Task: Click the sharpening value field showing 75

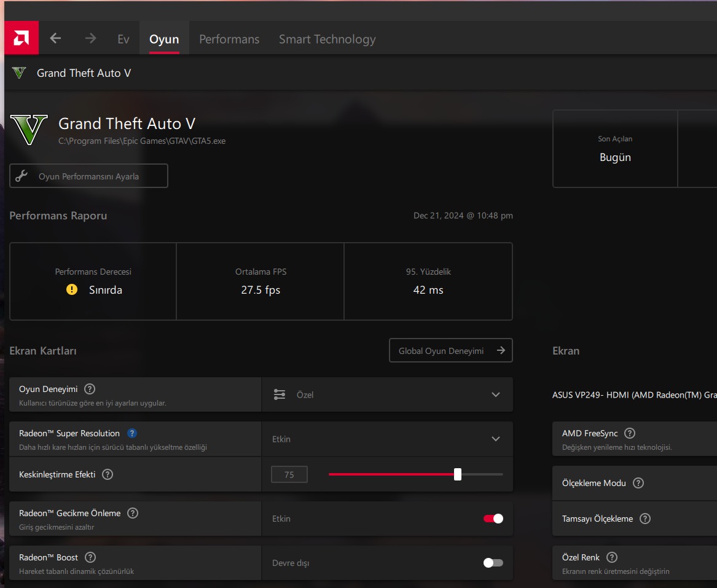Action: click(289, 474)
